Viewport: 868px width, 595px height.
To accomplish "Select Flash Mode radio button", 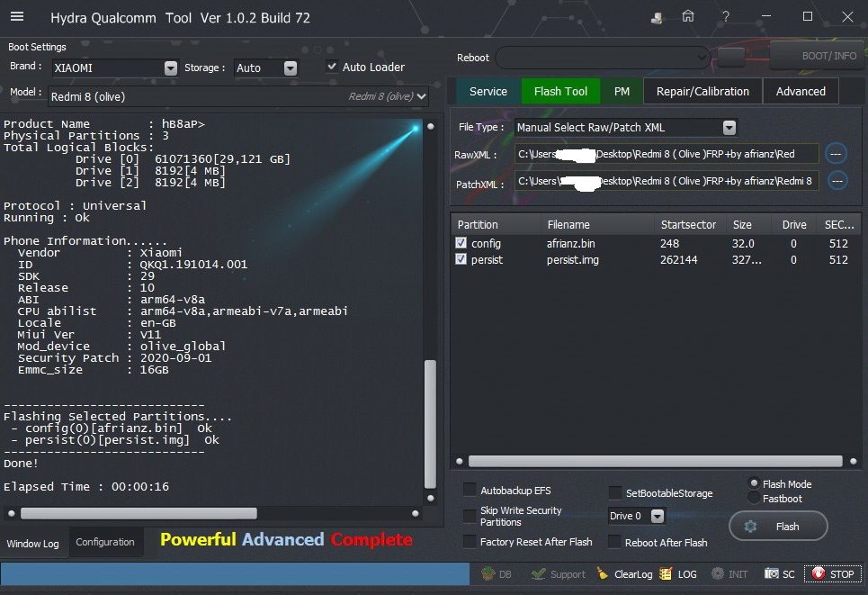I will (x=754, y=483).
